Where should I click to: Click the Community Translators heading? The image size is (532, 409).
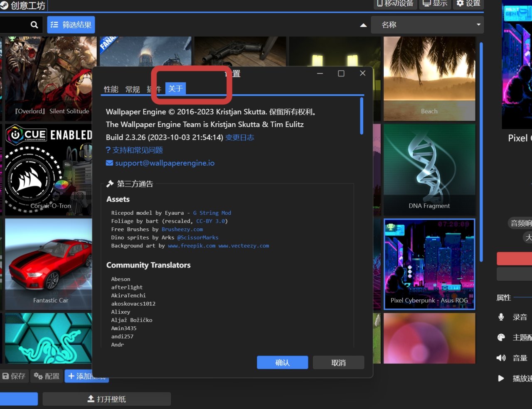pyautogui.click(x=148, y=265)
